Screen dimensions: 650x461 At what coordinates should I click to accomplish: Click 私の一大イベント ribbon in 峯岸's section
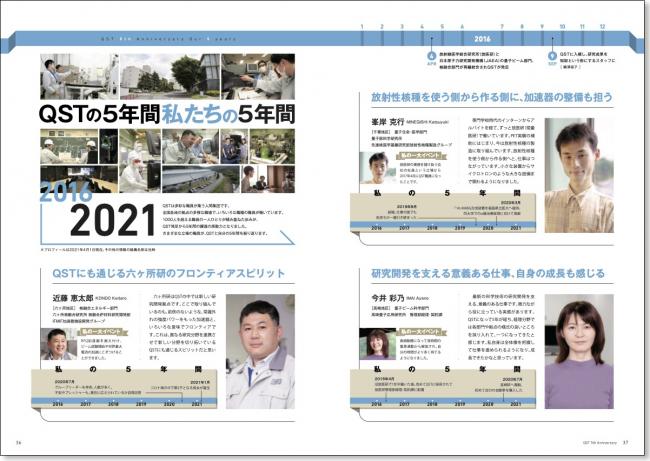coord(422,156)
